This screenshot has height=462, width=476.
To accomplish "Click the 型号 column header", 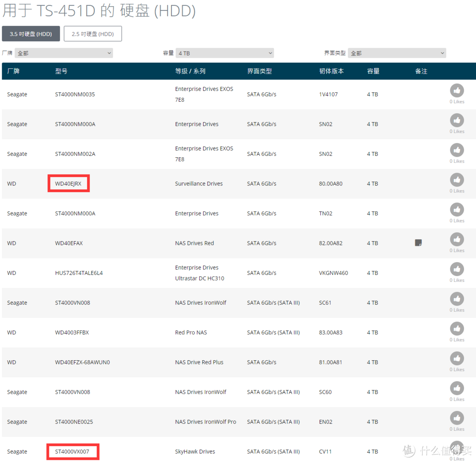I will 61,71.
